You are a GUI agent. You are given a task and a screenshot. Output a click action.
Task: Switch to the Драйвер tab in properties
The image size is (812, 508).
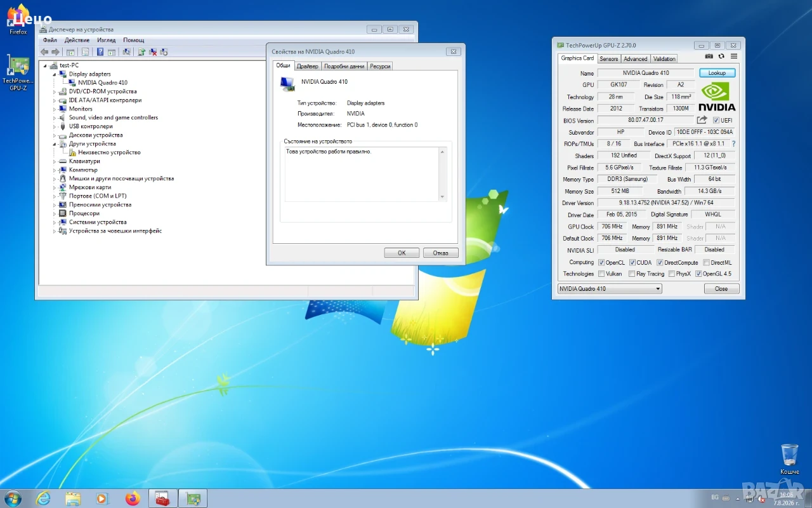[308, 66]
